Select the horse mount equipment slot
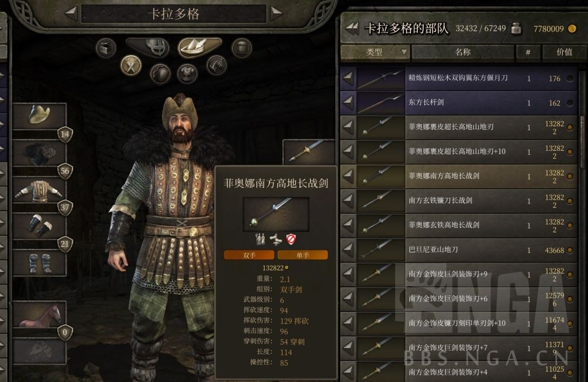 point(40,315)
